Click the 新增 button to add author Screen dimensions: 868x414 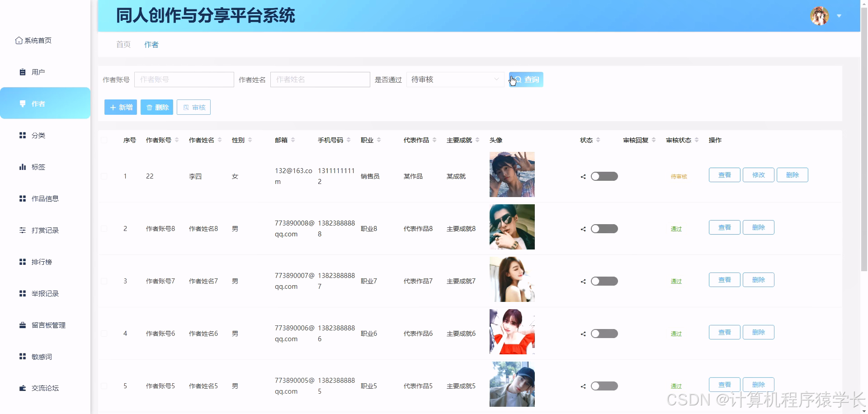point(120,107)
